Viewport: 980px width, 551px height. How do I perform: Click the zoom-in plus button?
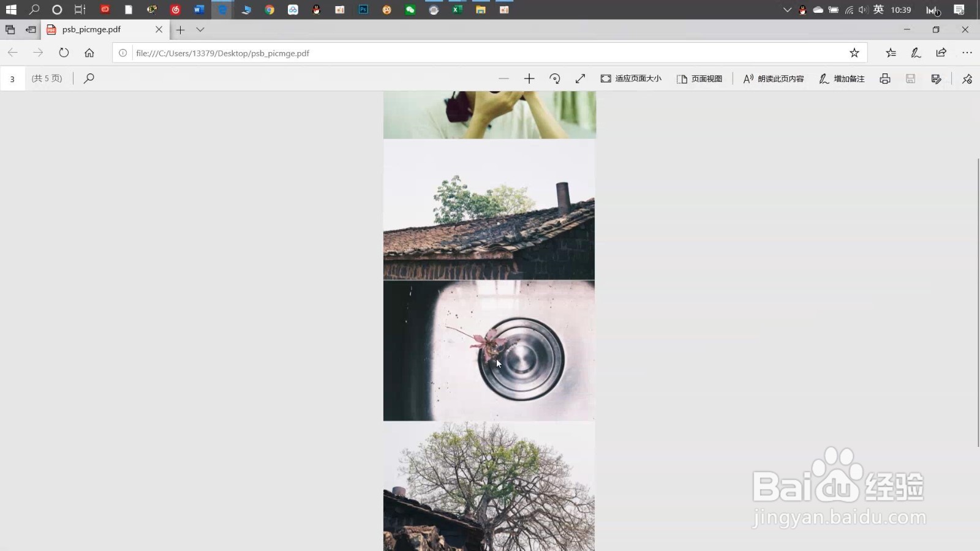coord(529,78)
